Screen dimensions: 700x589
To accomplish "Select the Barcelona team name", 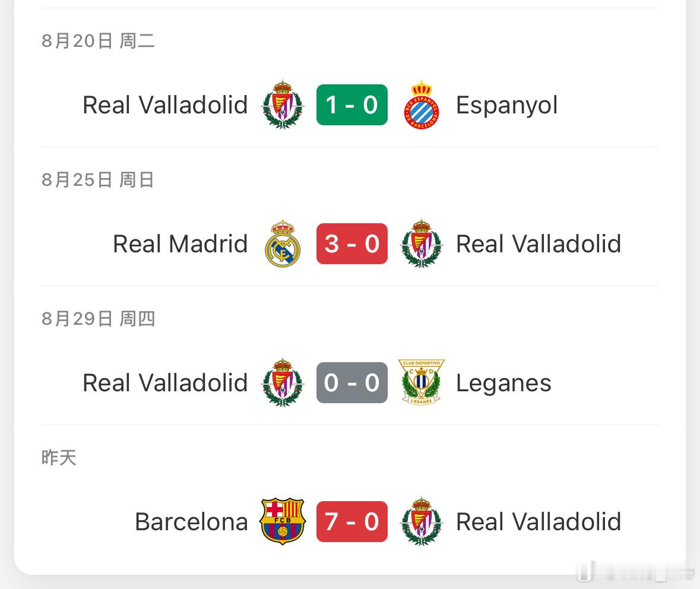I will [x=192, y=521].
